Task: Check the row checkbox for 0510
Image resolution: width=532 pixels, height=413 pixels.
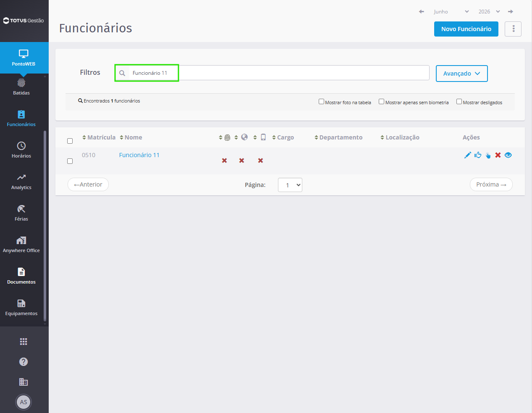Action: tap(70, 161)
